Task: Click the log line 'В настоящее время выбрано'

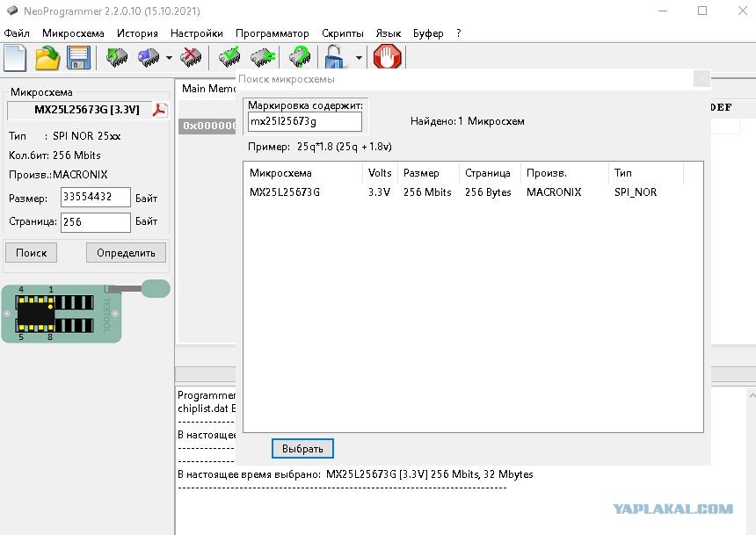Action: [355, 474]
